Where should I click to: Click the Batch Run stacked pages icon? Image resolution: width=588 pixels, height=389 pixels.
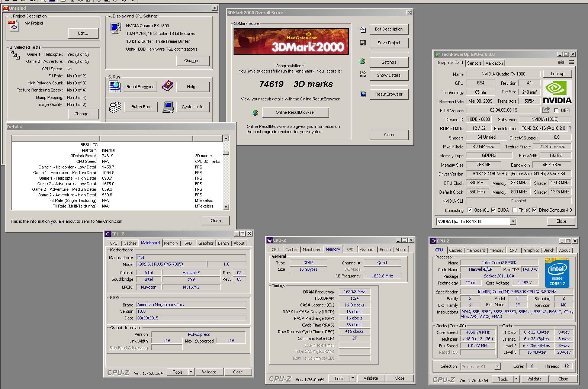115,107
